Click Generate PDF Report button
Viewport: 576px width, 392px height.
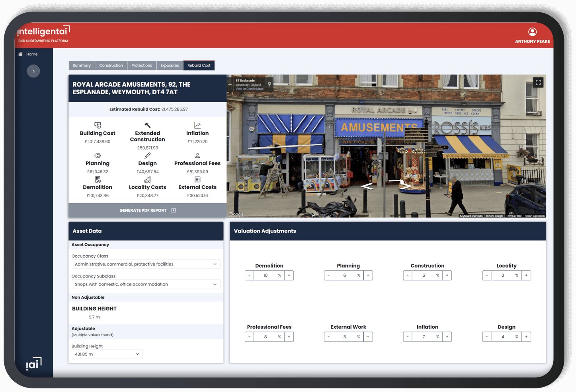(147, 210)
